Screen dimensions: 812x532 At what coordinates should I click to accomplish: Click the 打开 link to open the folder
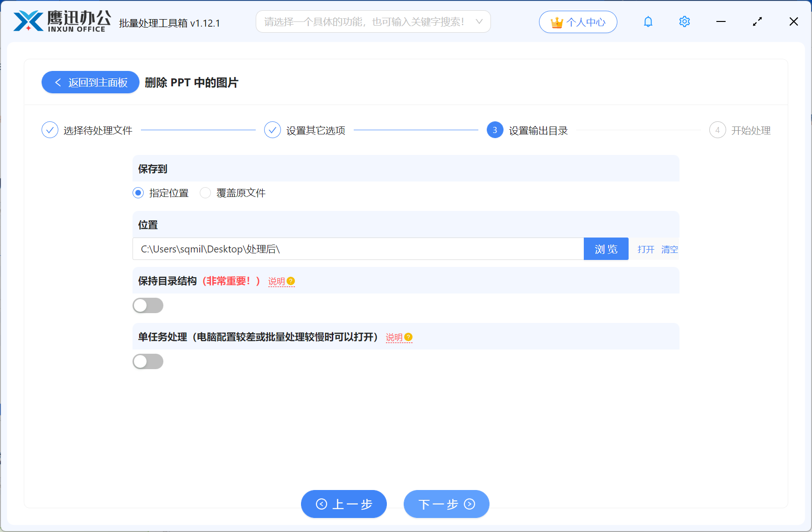(645, 249)
